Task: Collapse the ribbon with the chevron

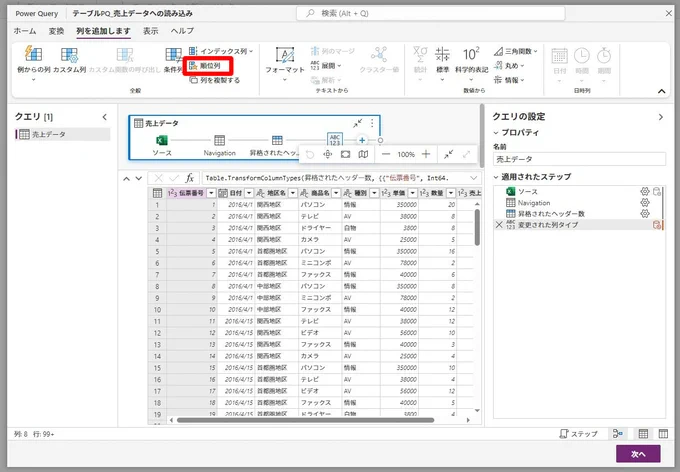Action: (661, 91)
